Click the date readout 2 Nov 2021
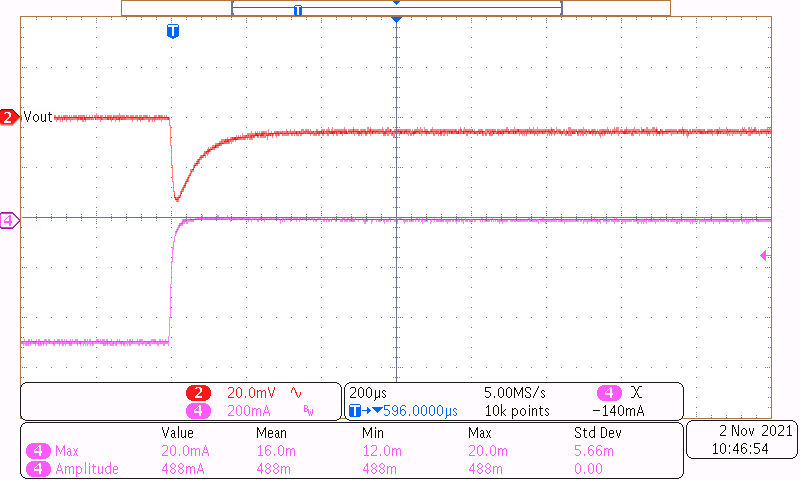This screenshot has width=800, height=480. point(756,431)
